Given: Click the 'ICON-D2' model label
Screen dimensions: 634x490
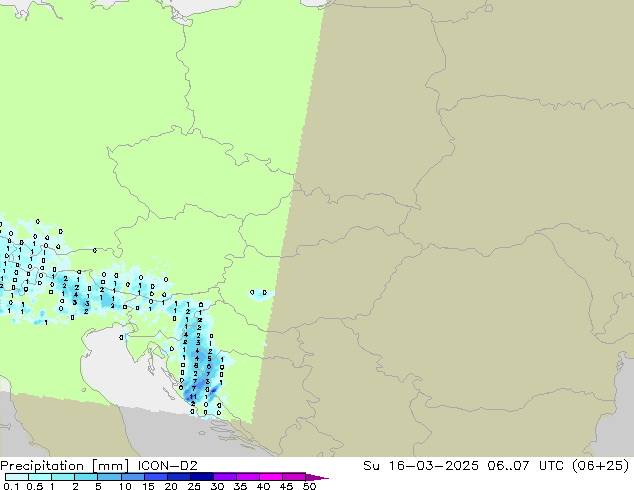Looking at the screenshot, I should coord(167,466).
